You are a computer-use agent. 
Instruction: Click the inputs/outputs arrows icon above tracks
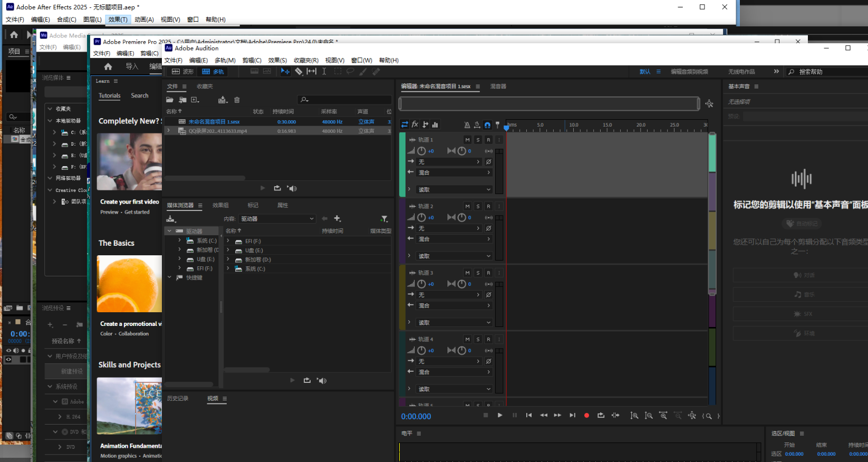coord(404,124)
